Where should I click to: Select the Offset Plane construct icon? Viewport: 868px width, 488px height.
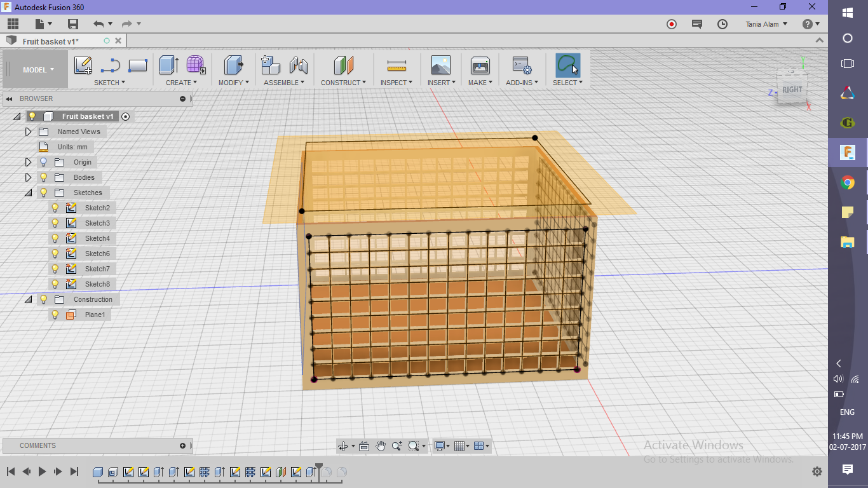343,65
